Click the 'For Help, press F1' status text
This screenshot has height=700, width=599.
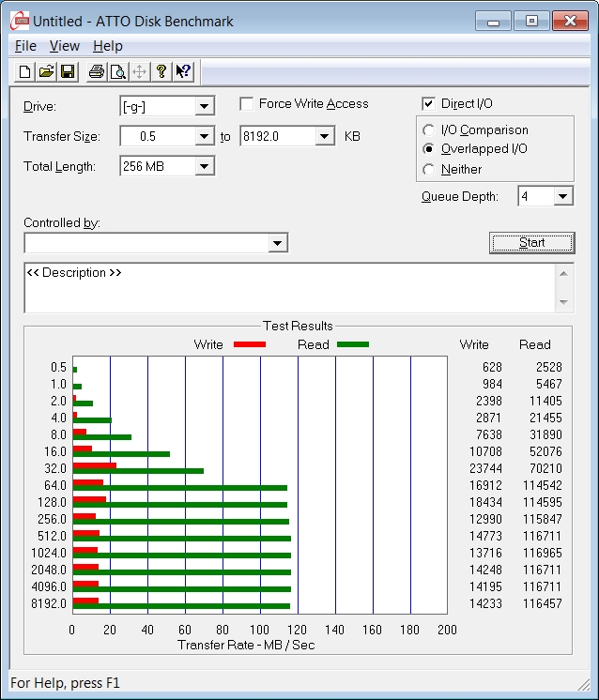(x=65, y=683)
